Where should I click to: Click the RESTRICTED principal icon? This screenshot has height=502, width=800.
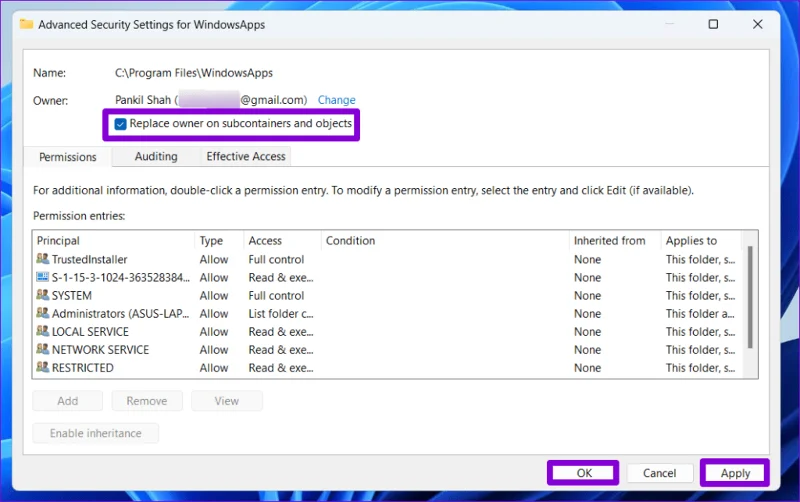(43, 367)
